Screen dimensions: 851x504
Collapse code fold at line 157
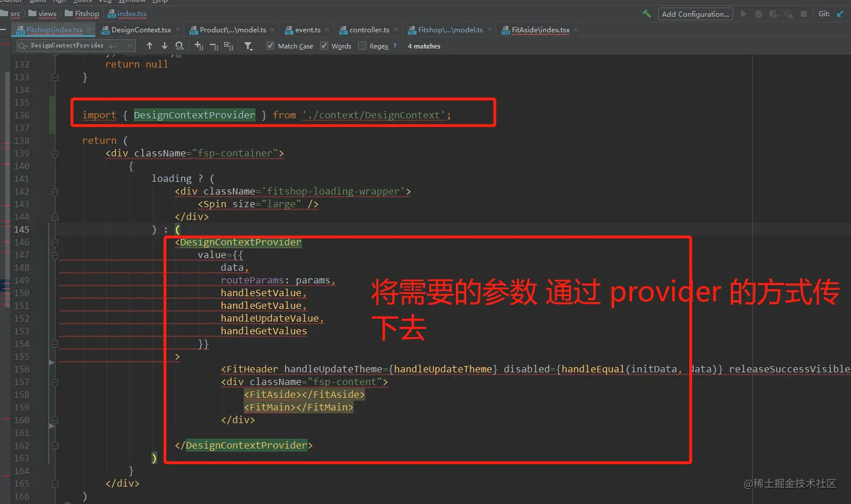[x=55, y=382]
